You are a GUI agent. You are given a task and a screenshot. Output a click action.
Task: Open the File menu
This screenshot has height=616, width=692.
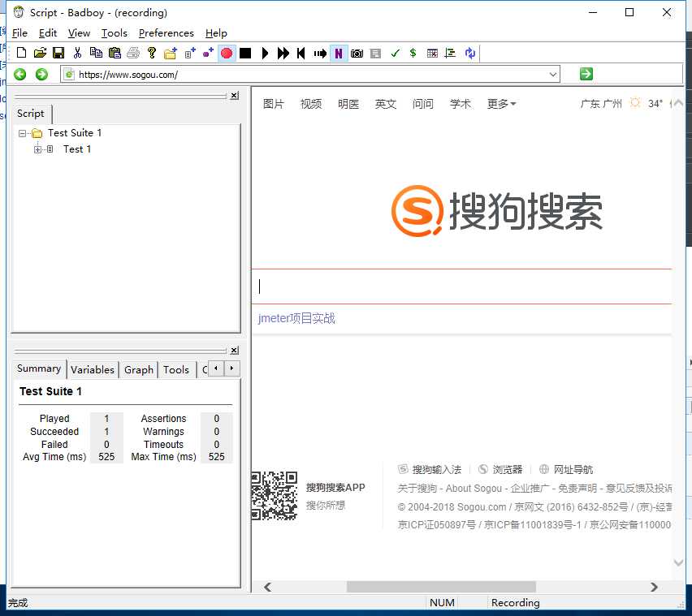coord(19,33)
